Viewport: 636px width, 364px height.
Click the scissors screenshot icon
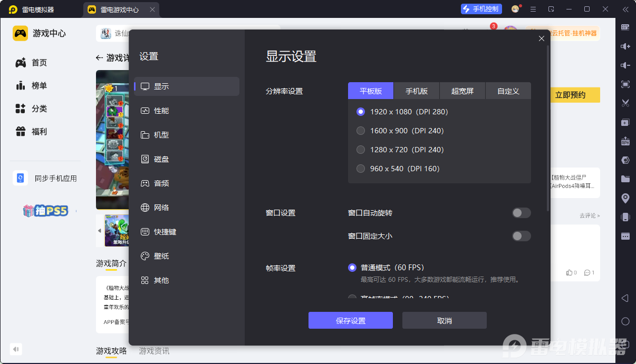[625, 103]
